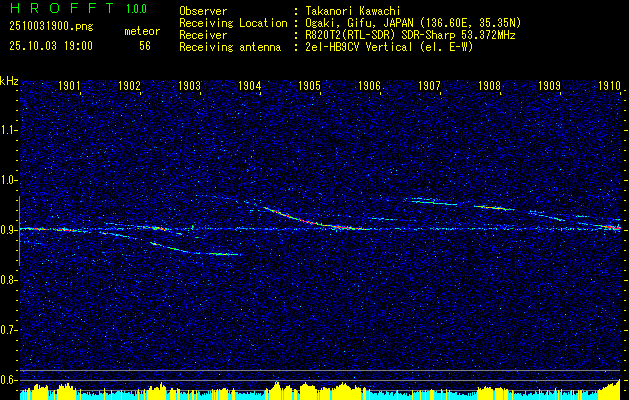Click the 1908 time marker
629x400 pixels.
tap(489, 85)
